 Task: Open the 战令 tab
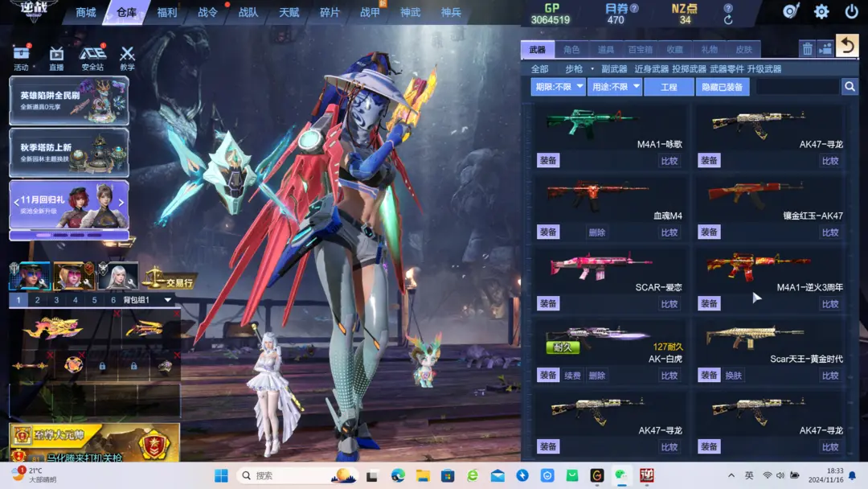pos(207,12)
